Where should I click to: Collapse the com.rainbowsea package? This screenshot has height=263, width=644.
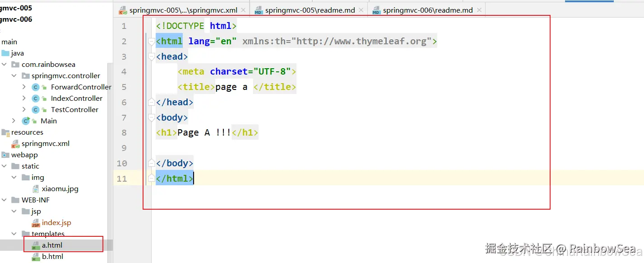tap(5, 64)
